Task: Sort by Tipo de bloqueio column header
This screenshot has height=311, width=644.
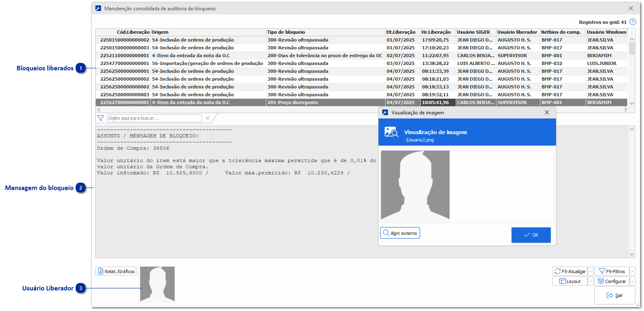Action: tap(325, 32)
